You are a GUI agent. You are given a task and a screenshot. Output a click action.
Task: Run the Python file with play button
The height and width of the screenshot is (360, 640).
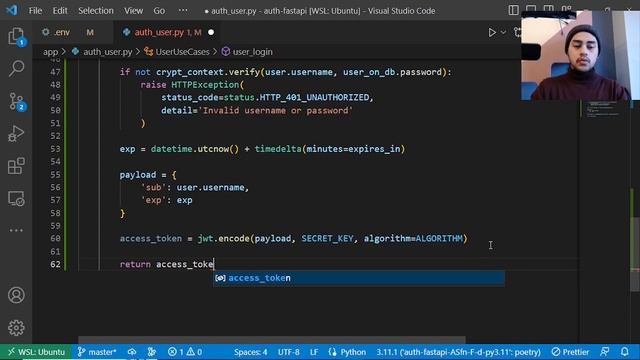(x=492, y=32)
